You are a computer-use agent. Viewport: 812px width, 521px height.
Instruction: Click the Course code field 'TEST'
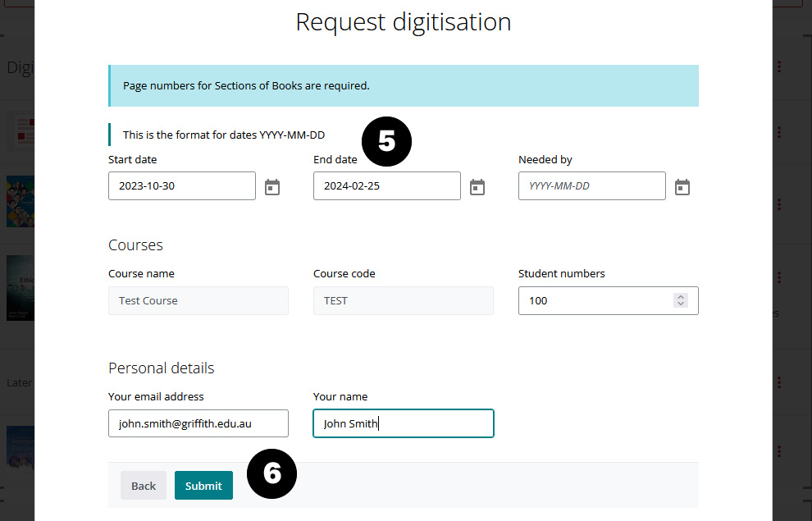click(x=403, y=301)
